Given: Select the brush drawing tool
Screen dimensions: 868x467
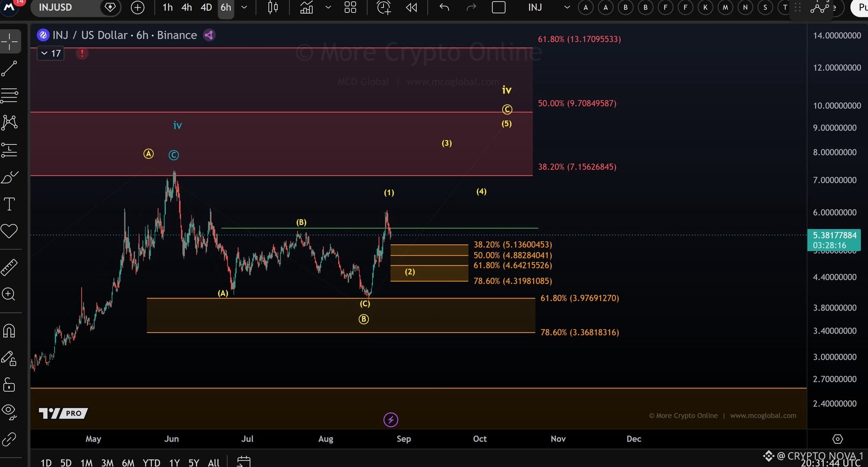Looking at the screenshot, I should coord(9,177).
